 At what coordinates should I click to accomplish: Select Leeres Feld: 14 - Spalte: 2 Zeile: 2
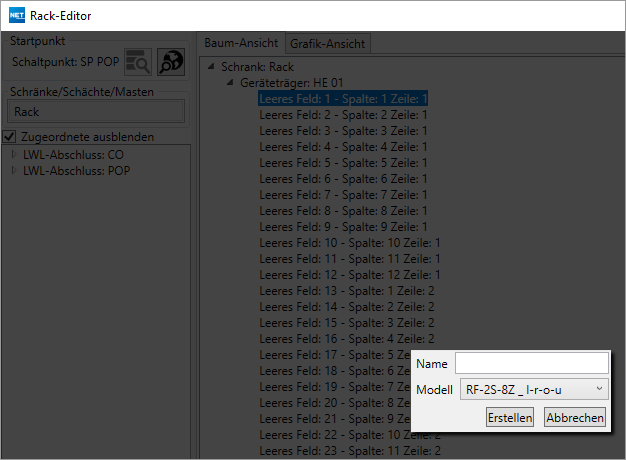click(347, 306)
